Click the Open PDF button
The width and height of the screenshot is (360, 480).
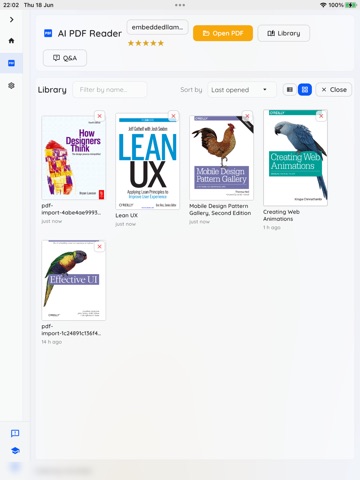coord(223,33)
